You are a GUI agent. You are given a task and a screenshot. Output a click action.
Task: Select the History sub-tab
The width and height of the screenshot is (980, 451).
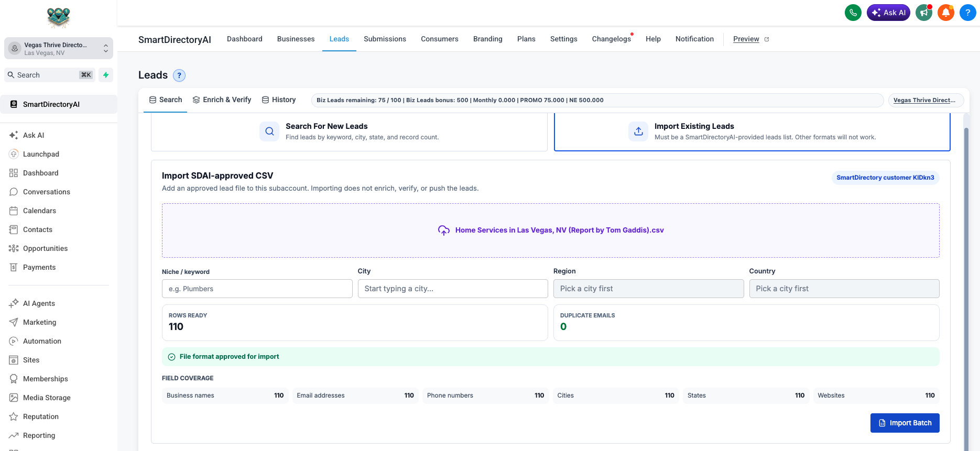pyautogui.click(x=279, y=100)
